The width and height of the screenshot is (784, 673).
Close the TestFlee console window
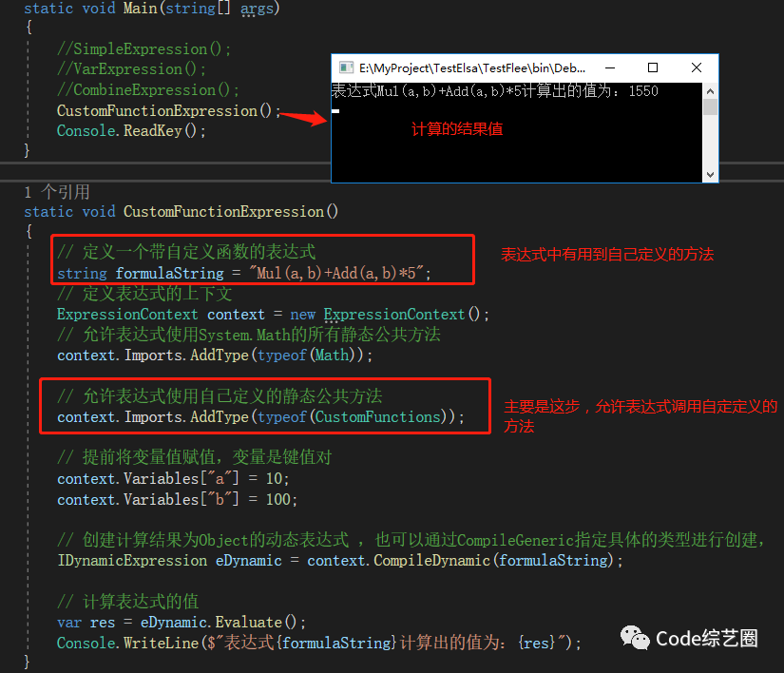tap(696, 67)
